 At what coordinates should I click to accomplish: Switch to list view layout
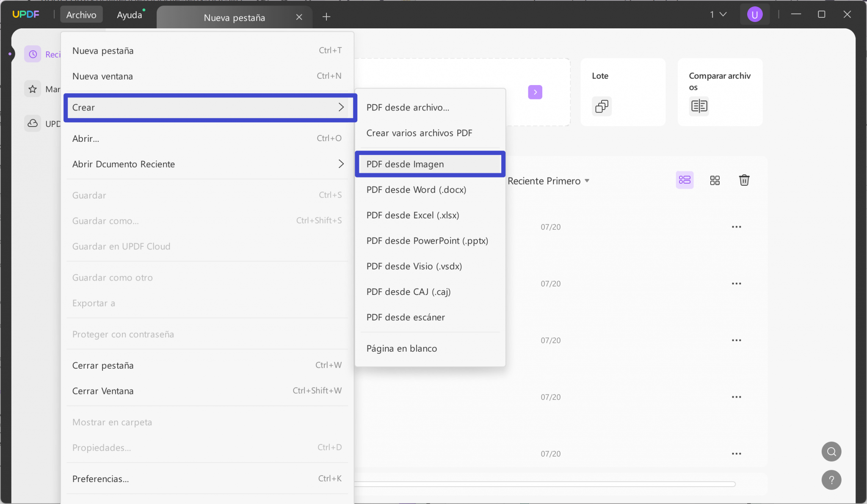pyautogui.click(x=685, y=180)
